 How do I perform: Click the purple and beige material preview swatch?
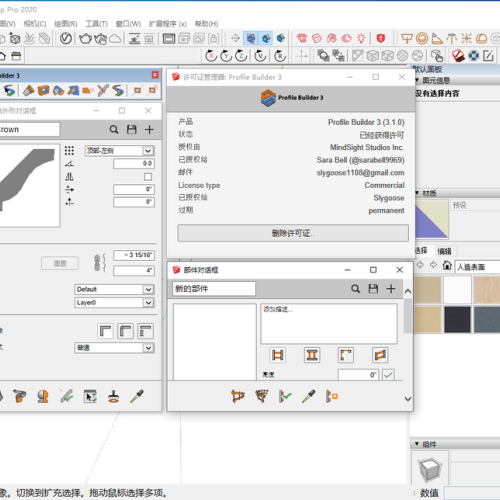(x=432, y=219)
